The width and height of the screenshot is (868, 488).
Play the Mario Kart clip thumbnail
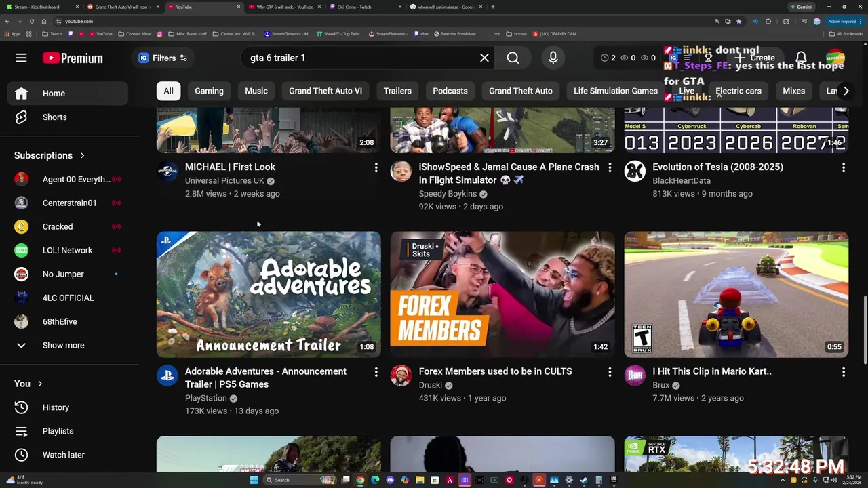(x=736, y=294)
